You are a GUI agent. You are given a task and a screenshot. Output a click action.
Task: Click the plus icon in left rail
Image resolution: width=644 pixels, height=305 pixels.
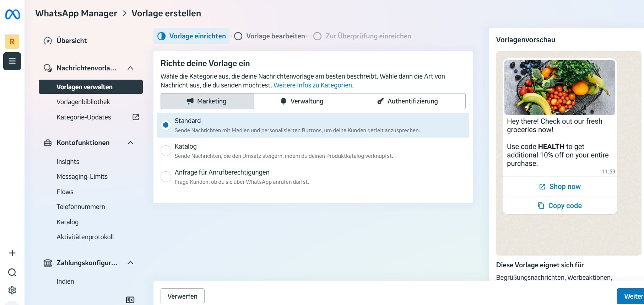click(12, 253)
